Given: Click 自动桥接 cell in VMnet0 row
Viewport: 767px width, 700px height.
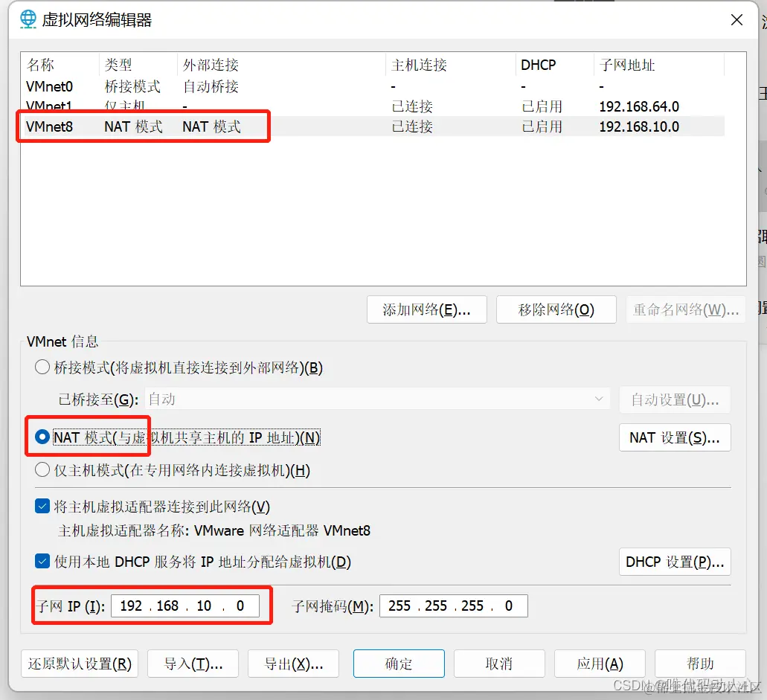Looking at the screenshot, I should 211,86.
